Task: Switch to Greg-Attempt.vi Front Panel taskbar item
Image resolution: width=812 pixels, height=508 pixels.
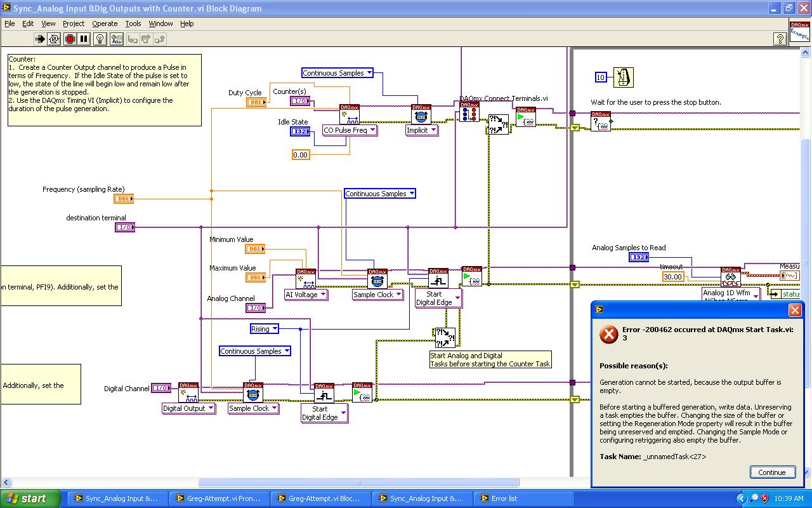Action: pyautogui.click(x=219, y=498)
